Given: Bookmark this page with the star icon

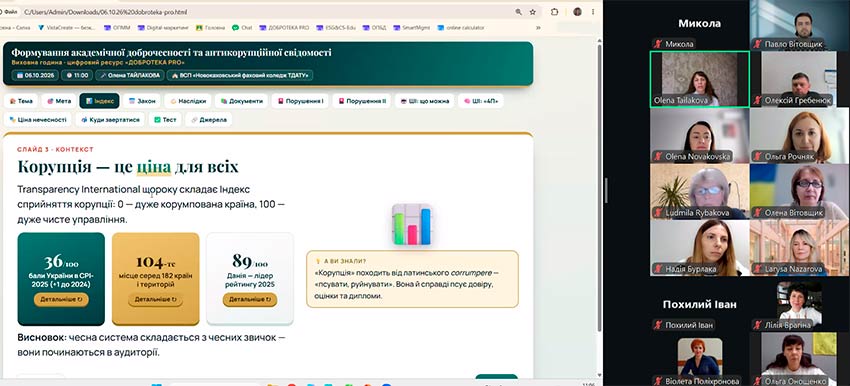Looking at the screenshot, I should click(x=532, y=12).
